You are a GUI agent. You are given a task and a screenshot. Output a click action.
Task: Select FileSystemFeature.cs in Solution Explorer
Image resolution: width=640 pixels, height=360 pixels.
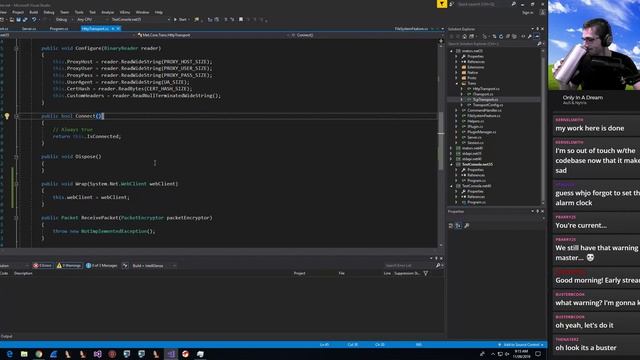[483, 116]
